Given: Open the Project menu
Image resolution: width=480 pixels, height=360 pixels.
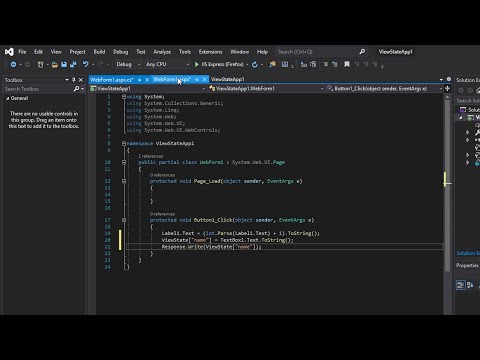Looking at the screenshot, I should pyautogui.click(x=77, y=52).
